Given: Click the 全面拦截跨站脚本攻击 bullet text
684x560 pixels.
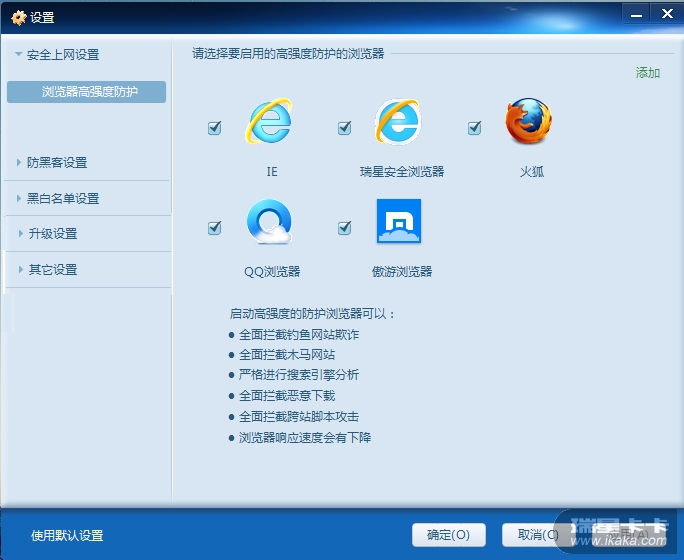Looking at the screenshot, I should (x=299, y=417).
